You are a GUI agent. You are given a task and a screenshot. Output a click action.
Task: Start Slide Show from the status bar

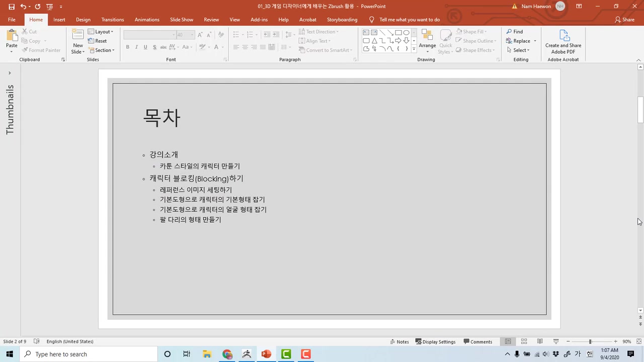556,341
